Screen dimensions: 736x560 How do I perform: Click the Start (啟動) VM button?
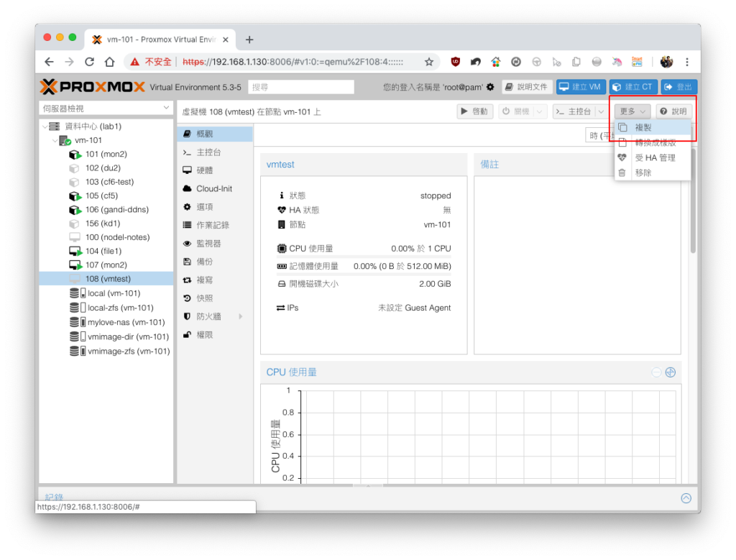coord(475,111)
